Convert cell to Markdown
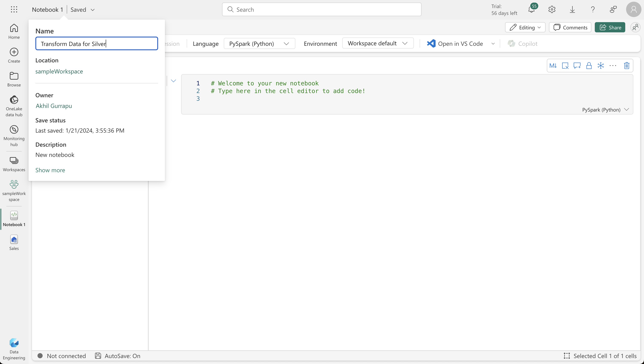This screenshot has width=644, height=364. click(553, 66)
